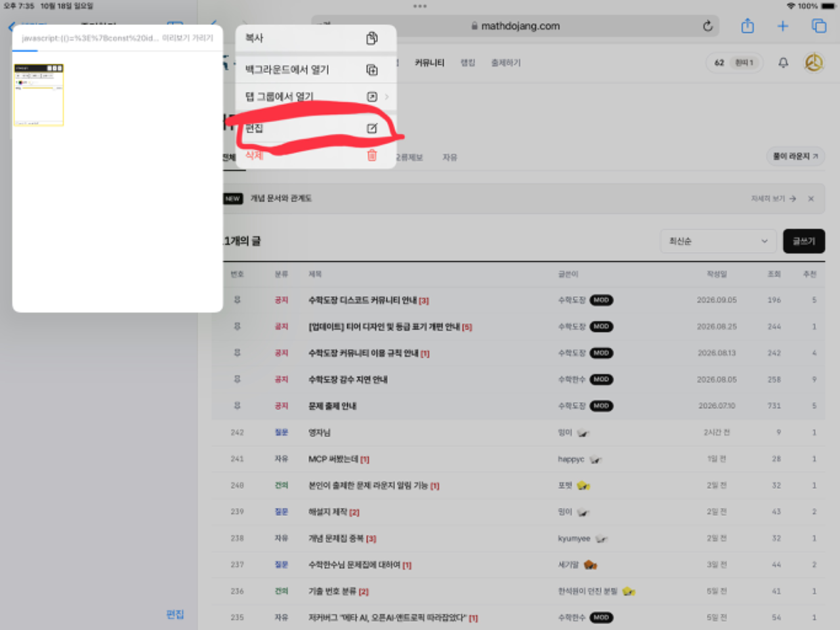Open the 최신순 sort dropdown

pos(718,241)
